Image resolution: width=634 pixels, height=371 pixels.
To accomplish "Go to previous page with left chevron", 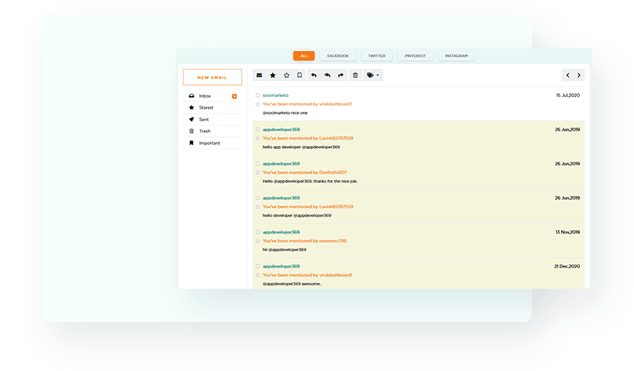I will (568, 75).
